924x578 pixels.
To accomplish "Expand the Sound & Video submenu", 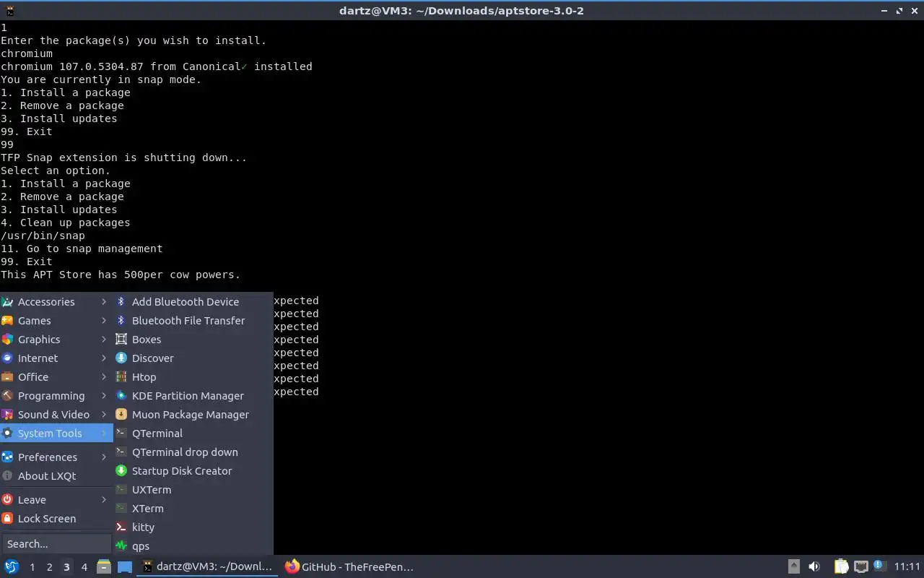I will pyautogui.click(x=56, y=415).
